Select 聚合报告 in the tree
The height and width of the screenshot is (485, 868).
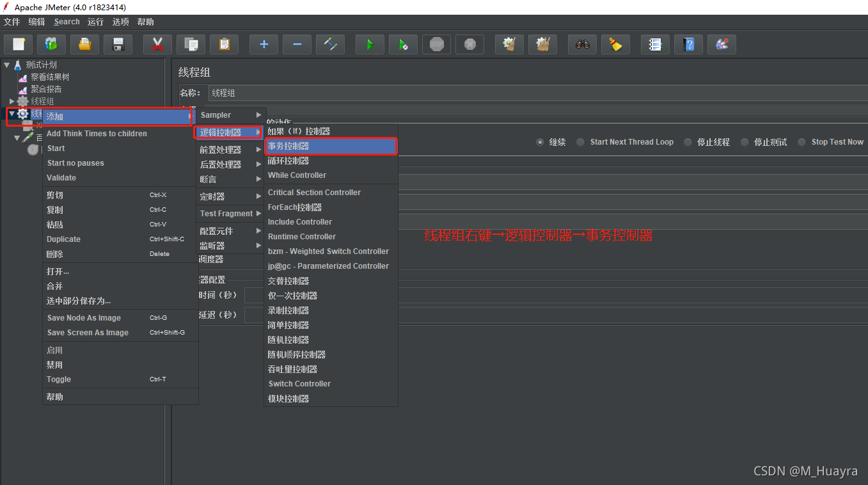(x=46, y=89)
